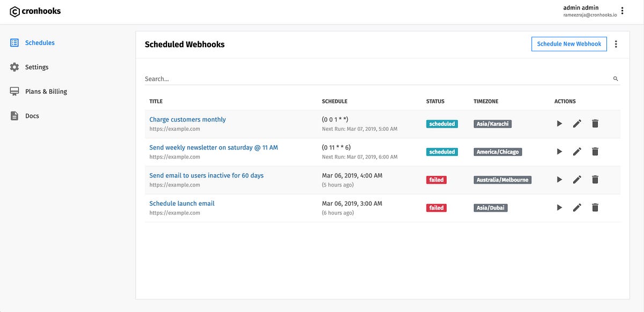This screenshot has width=644, height=312.
Task: Run the "Charge customers monthly" webhook
Action: click(x=559, y=123)
